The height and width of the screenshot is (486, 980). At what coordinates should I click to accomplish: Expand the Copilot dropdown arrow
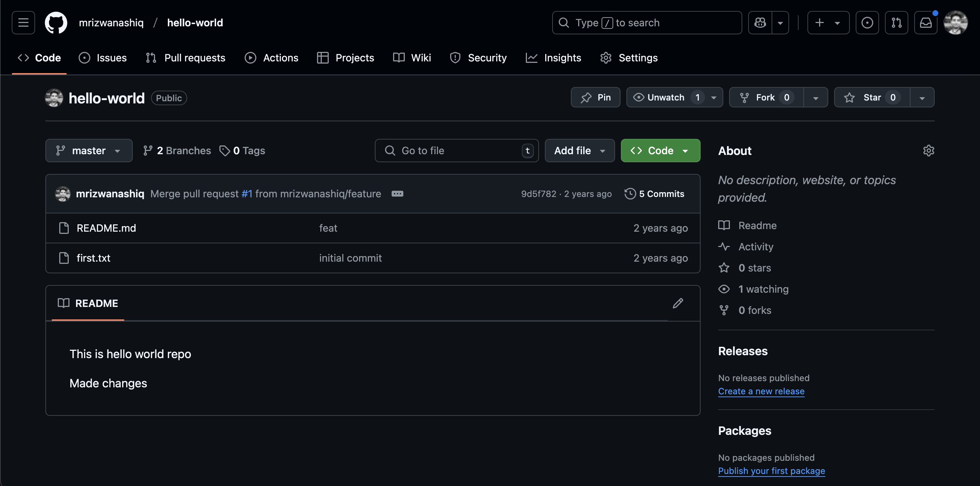[780, 23]
